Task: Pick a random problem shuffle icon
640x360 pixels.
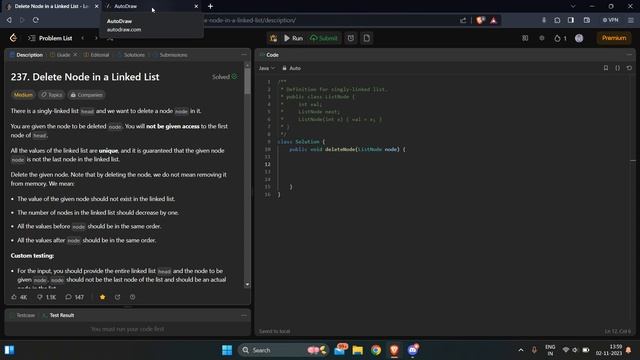Action: (110, 38)
